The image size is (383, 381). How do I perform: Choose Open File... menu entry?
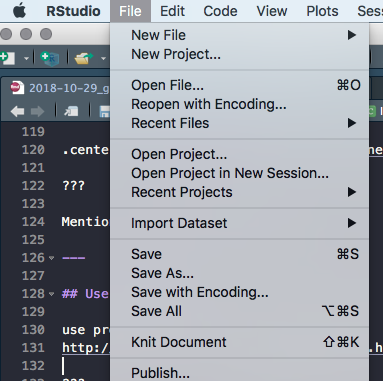pos(239,85)
